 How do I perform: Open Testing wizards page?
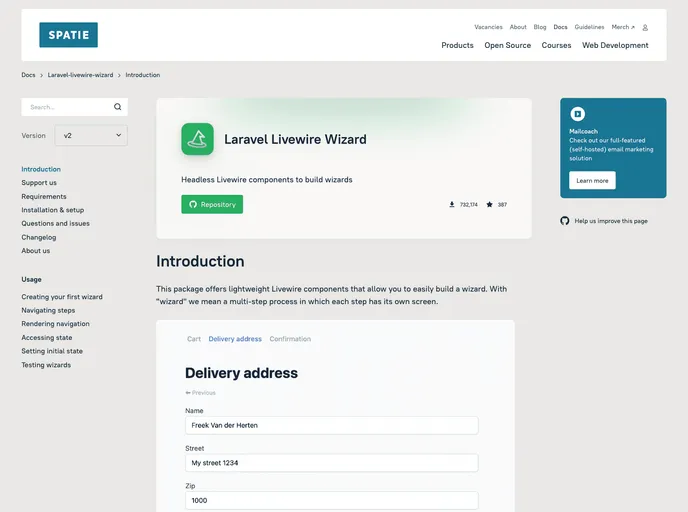point(46,365)
